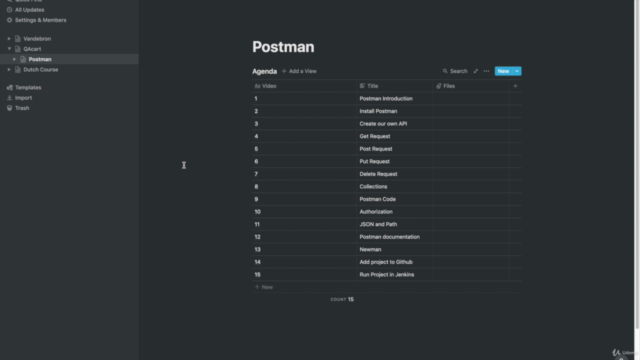Open Settings & Members
Screen dimensions: 640x360
tap(40, 20)
